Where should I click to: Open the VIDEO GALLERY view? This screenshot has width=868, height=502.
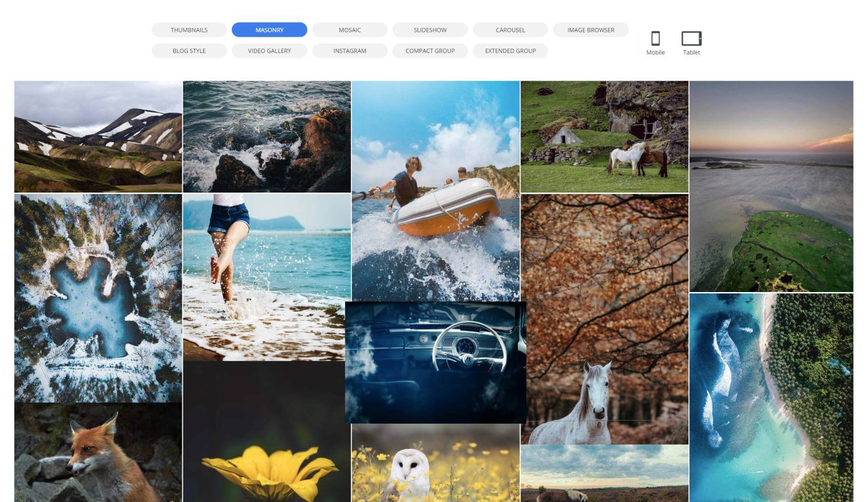point(270,51)
